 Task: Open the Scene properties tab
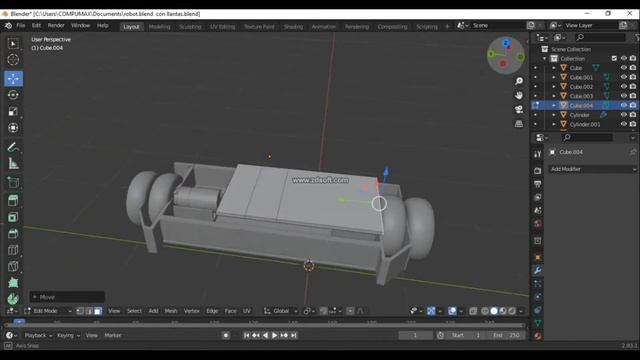tap(538, 211)
